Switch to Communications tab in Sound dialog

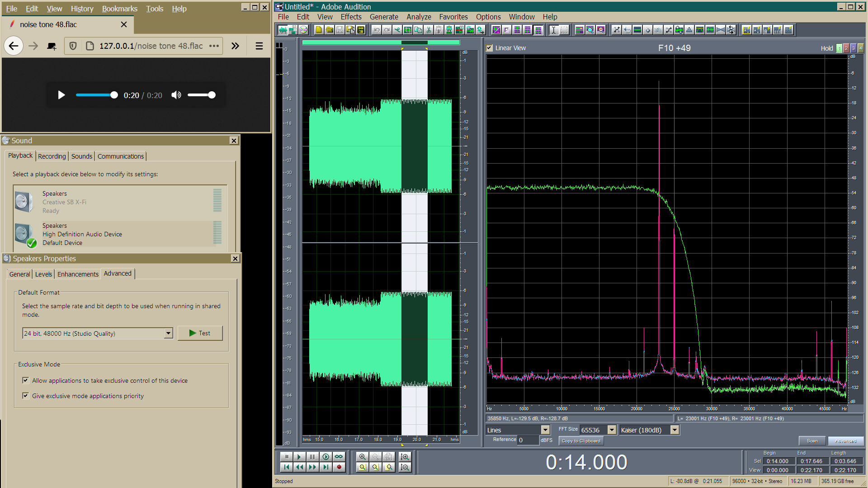(x=121, y=156)
